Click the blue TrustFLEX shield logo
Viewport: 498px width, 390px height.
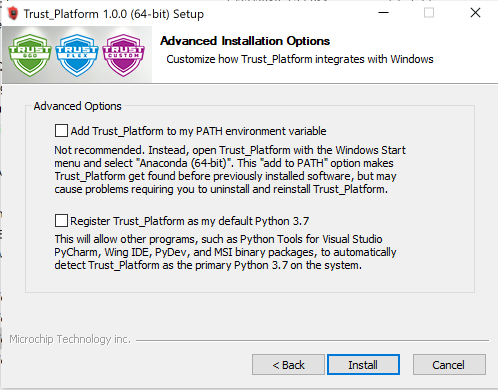(x=77, y=55)
